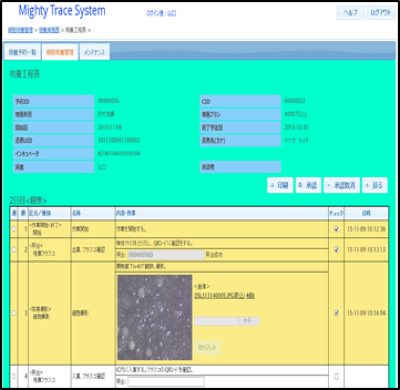
Task: Click the timestamp 15-11-09 10:13:10
Action: pos(366,249)
